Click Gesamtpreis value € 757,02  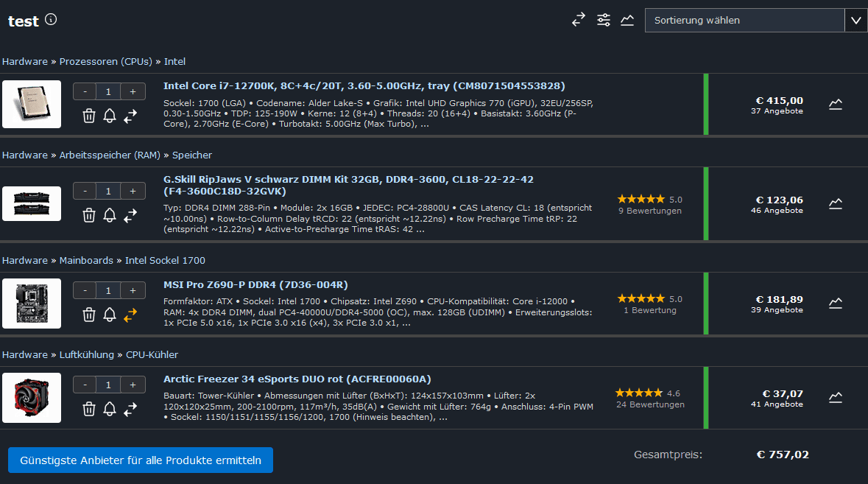pyautogui.click(x=782, y=455)
